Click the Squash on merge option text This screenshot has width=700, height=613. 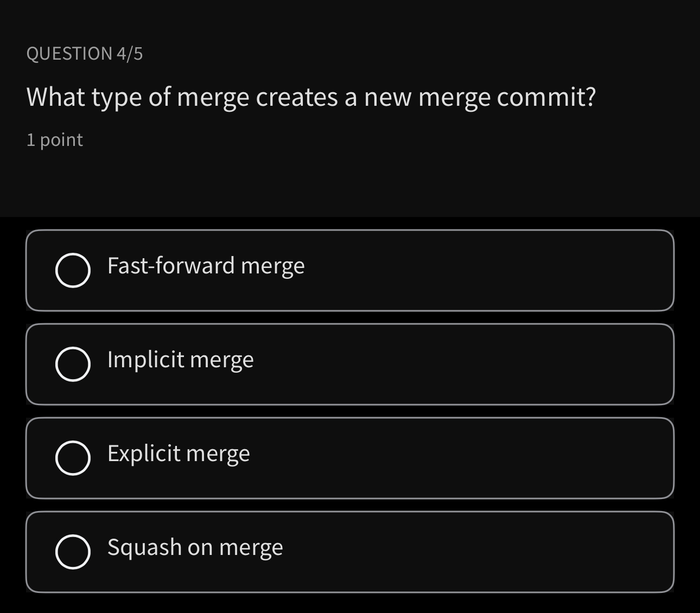click(x=195, y=547)
